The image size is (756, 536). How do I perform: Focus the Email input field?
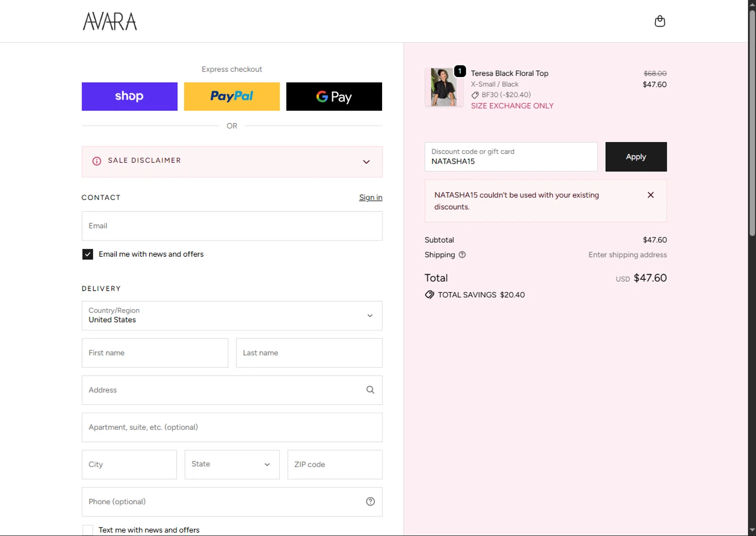point(232,226)
